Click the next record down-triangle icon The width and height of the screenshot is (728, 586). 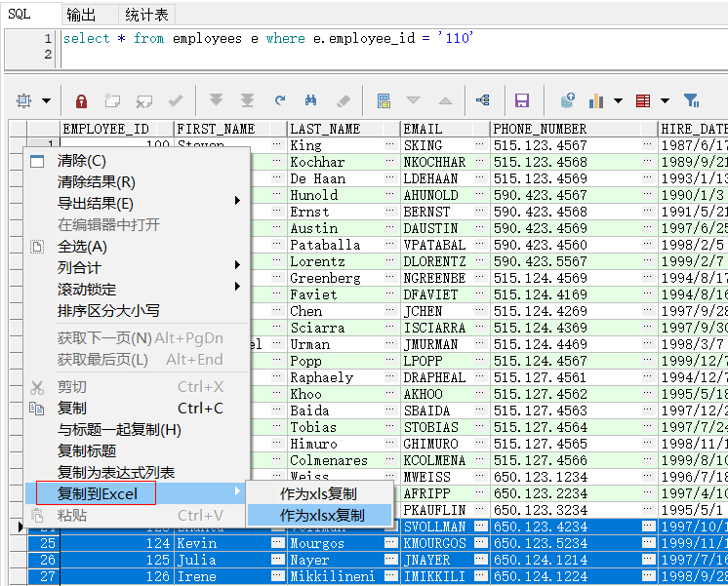[413, 100]
